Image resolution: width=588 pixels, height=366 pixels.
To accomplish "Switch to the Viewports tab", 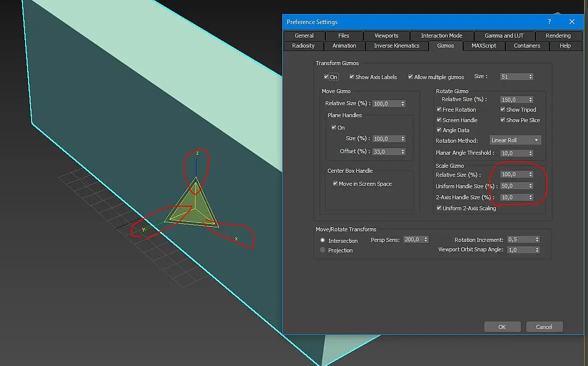I will [386, 36].
